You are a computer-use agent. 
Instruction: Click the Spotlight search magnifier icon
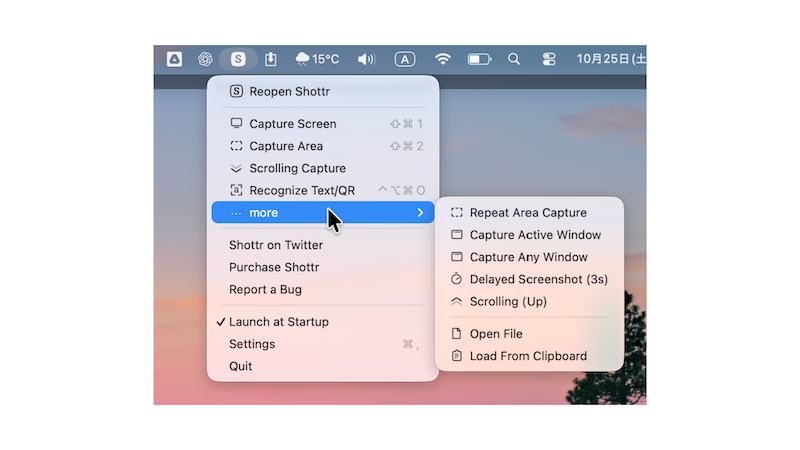pos(514,59)
